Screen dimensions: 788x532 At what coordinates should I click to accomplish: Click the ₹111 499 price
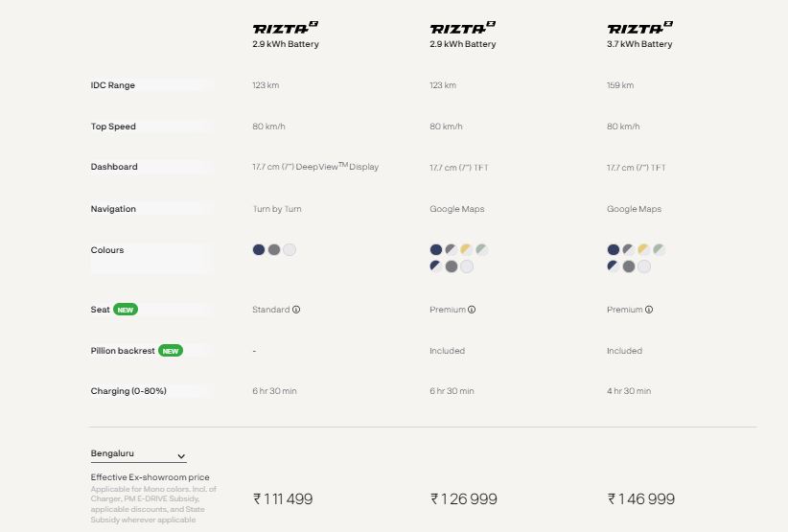pos(283,498)
